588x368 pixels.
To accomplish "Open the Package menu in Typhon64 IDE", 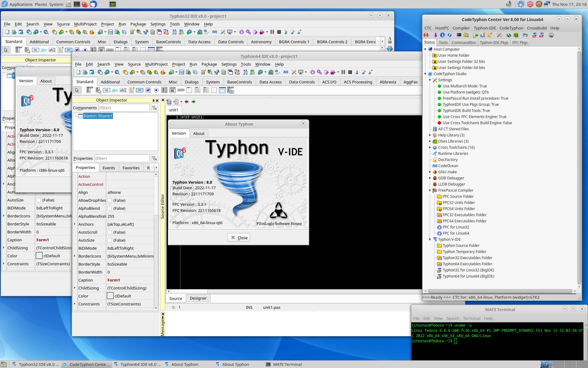I will 209,64.
